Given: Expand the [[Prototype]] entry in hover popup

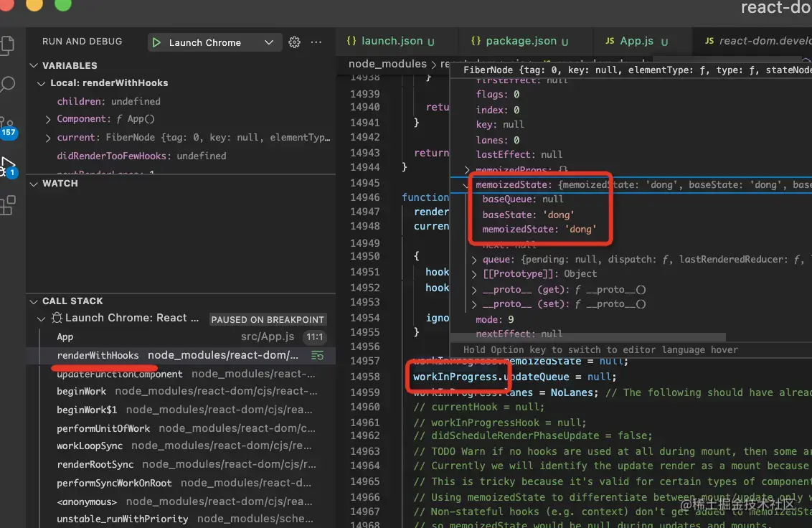Looking at the screenshot, I should coord(474,273).
